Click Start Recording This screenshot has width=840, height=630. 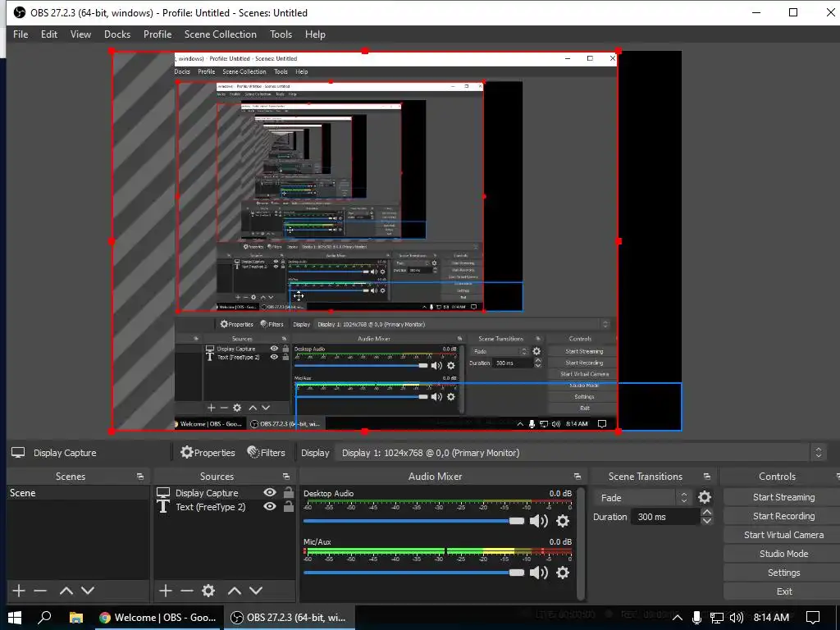783,516
